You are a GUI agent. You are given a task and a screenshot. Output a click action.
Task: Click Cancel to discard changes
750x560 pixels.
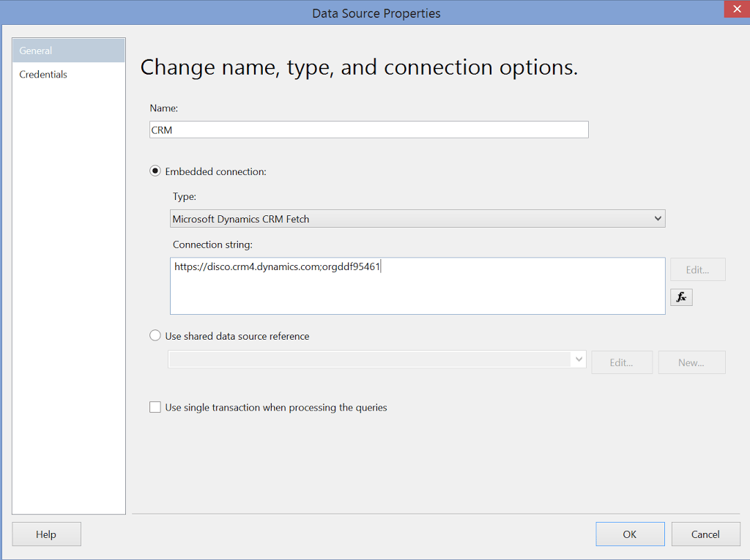pyautogui.click(x=705, y=534)
